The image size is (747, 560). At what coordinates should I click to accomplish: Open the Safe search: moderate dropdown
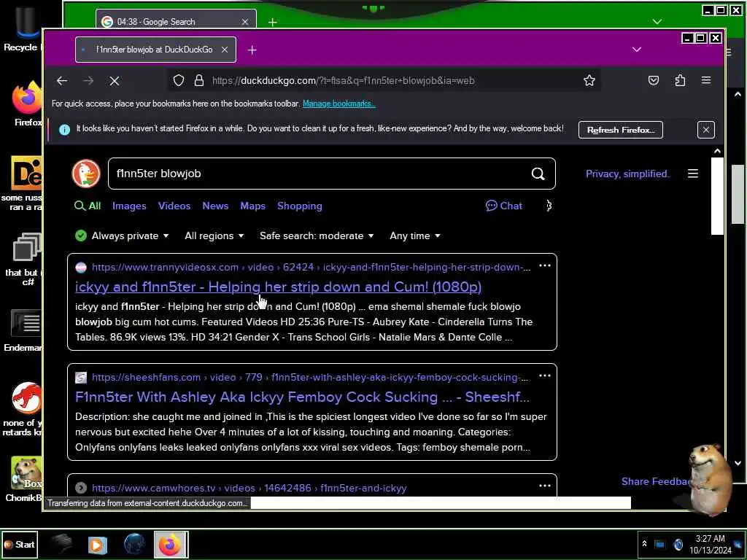coord(317,236)
